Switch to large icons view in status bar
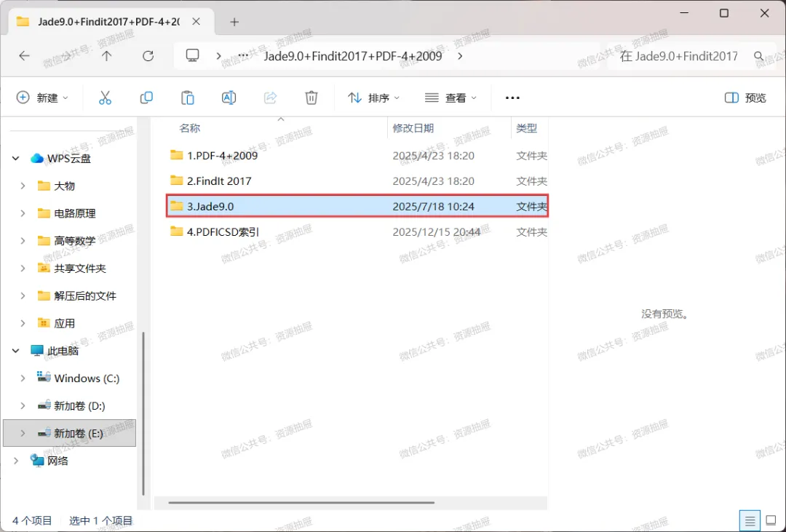The width and height of the screenshot is (786, 532). coord(771,522)
